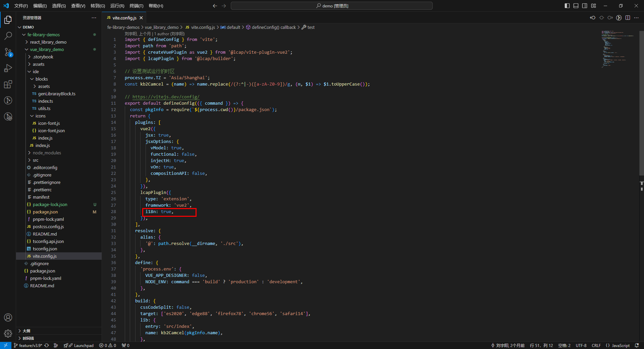Image resolution: width=644 pixels, height=349 pixels.
Task: Close the vite.config.js editor tab
Action: coord(141,18)
